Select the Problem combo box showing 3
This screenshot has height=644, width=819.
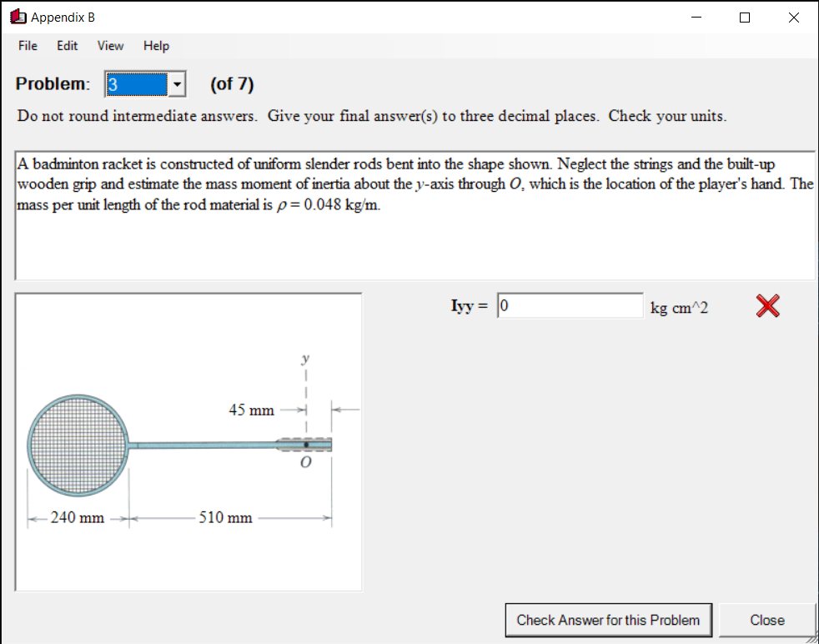[x=138, y=83]
